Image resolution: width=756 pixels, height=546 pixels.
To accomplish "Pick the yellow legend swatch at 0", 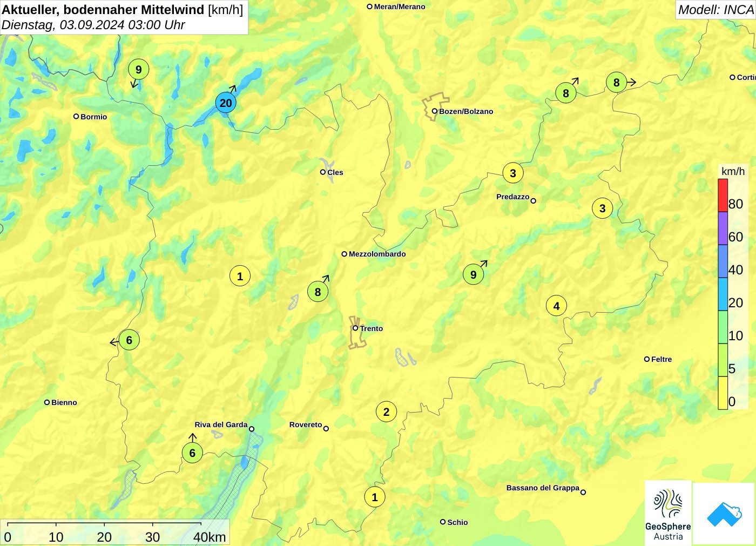I will 723,393.
